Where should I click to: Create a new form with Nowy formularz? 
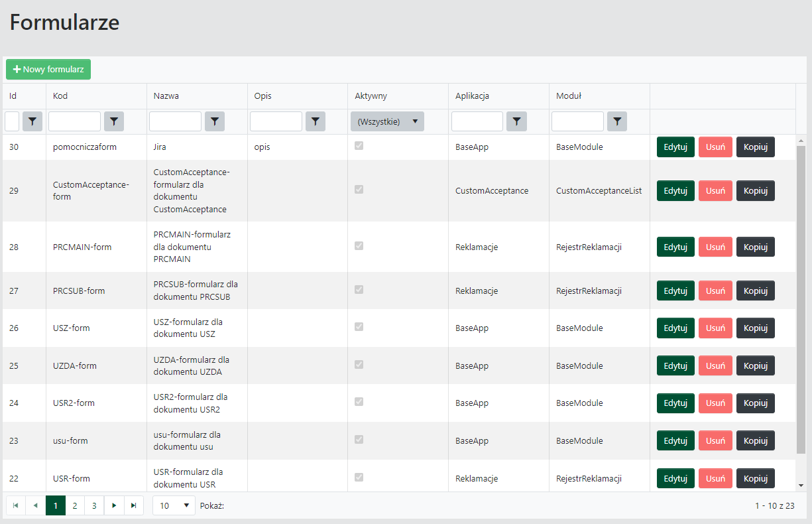pyautogui.click(x=48, y=69)
